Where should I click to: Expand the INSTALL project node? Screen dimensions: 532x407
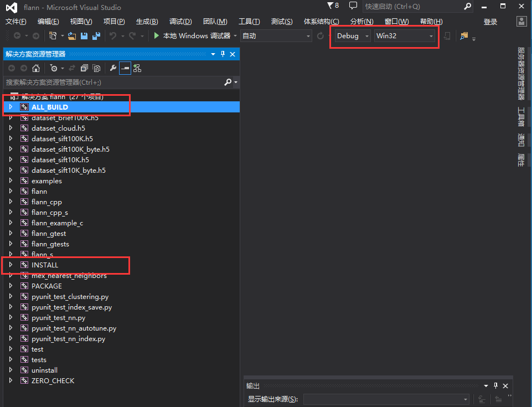[x=11, y=265]
